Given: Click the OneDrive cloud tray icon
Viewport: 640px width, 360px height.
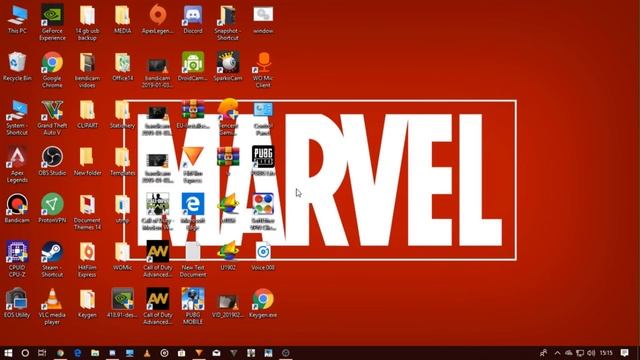Looking at the screenshot, I should pyautogui.click(x=569, y=353).
